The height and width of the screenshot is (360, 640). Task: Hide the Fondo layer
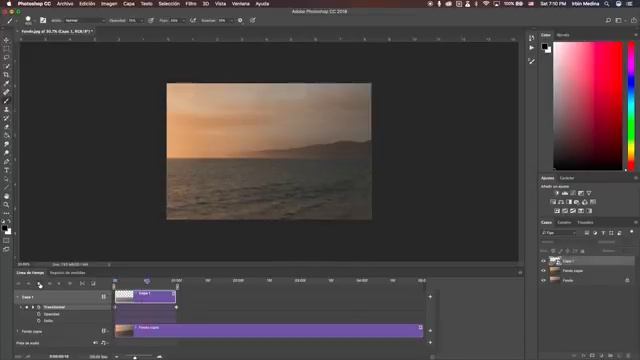(x=543, y=280)
